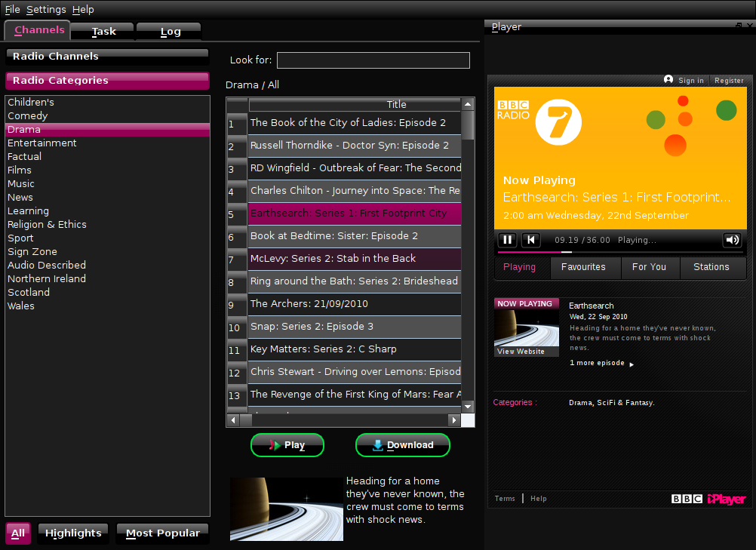The image size is (756, 550).
Task: Select the Learning category
Action: tap(108, 210)
